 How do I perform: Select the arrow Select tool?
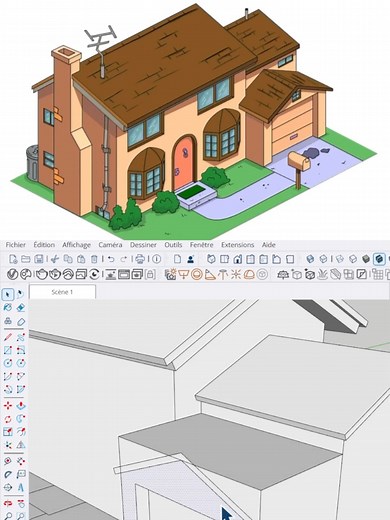pyautogui.click(x=8, y=294)
